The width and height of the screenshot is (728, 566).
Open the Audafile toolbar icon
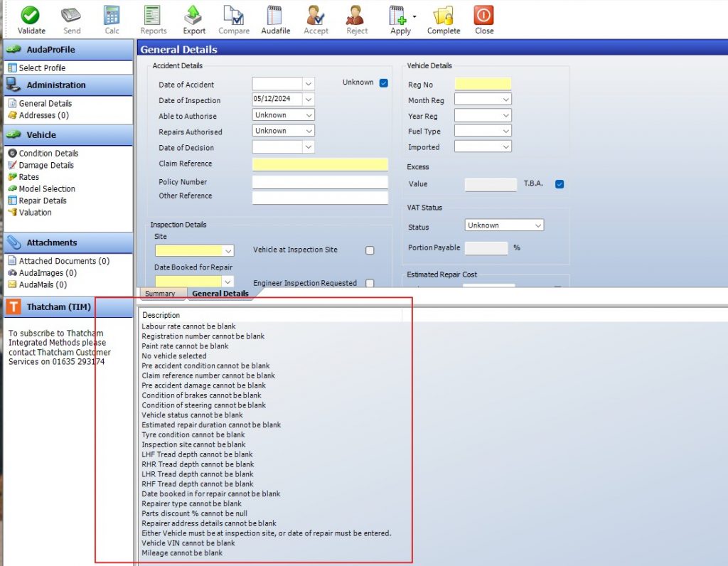pos(275,20)
